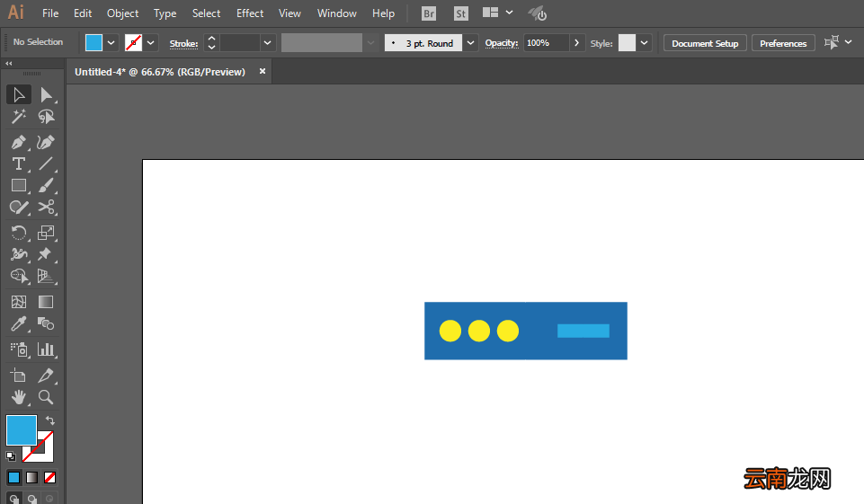Open the Object menu
This screenshot has height=504, width=864.
122,13
